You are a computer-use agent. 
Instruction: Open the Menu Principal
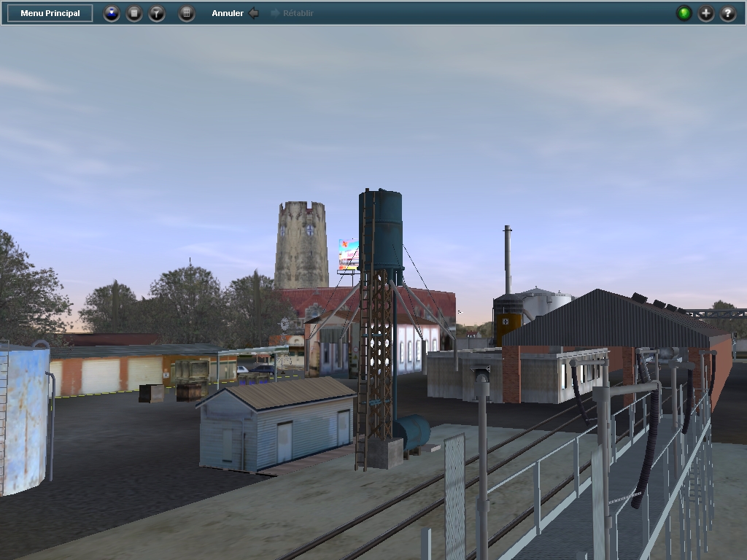[50, 13]
